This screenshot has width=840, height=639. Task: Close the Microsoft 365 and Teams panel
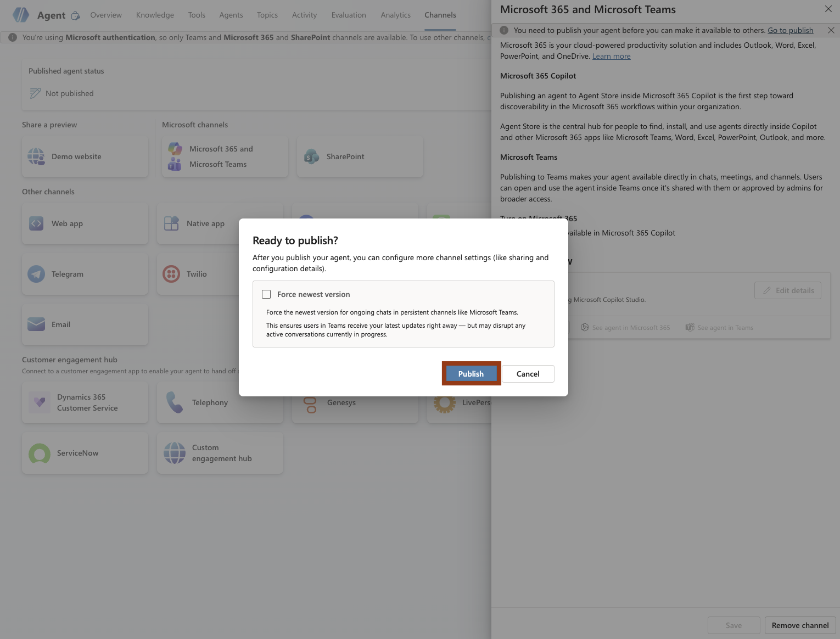(x=828, y=9)
